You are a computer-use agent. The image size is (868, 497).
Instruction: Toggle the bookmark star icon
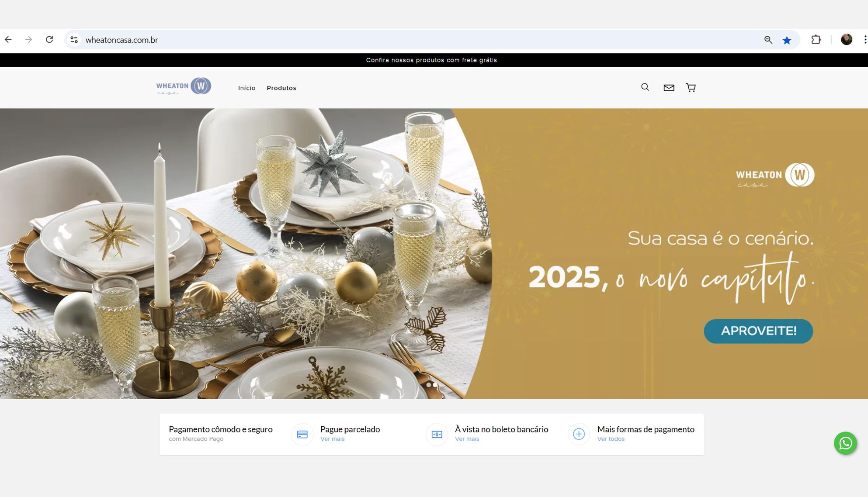(x=787, y=40)
